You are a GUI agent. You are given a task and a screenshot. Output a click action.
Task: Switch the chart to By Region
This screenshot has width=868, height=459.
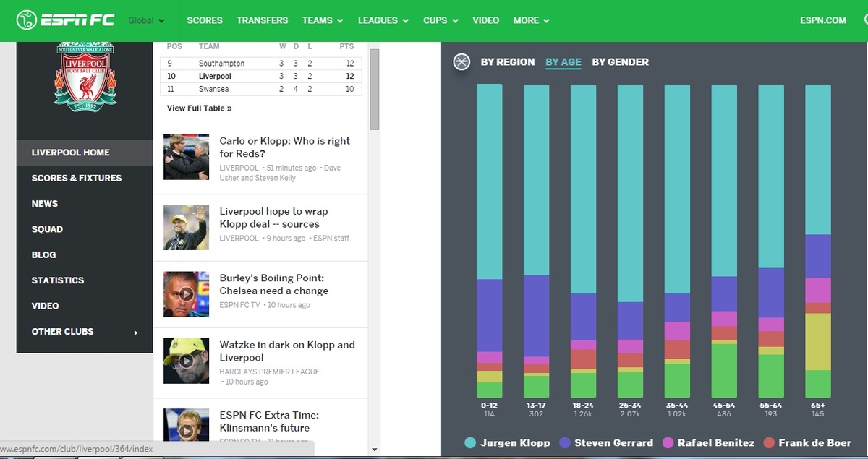[508, 62]
